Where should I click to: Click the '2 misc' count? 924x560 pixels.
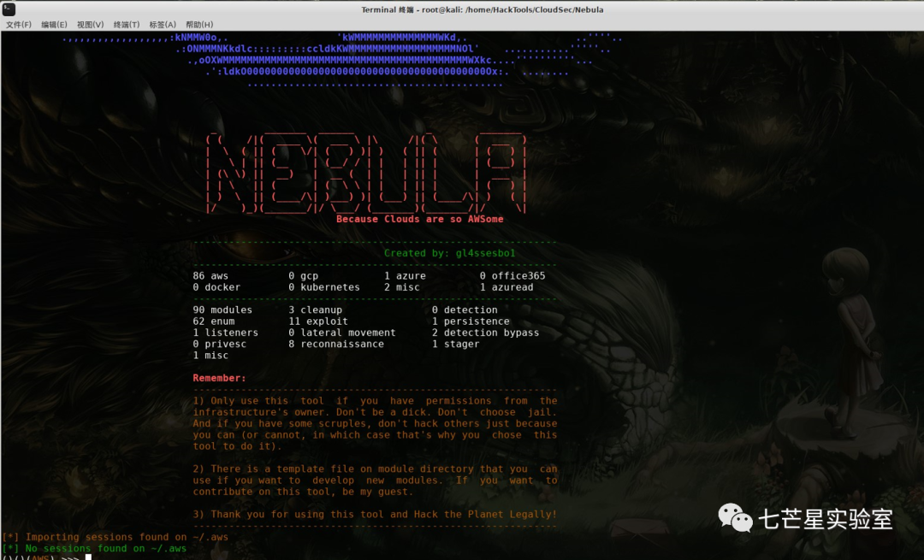402,287
